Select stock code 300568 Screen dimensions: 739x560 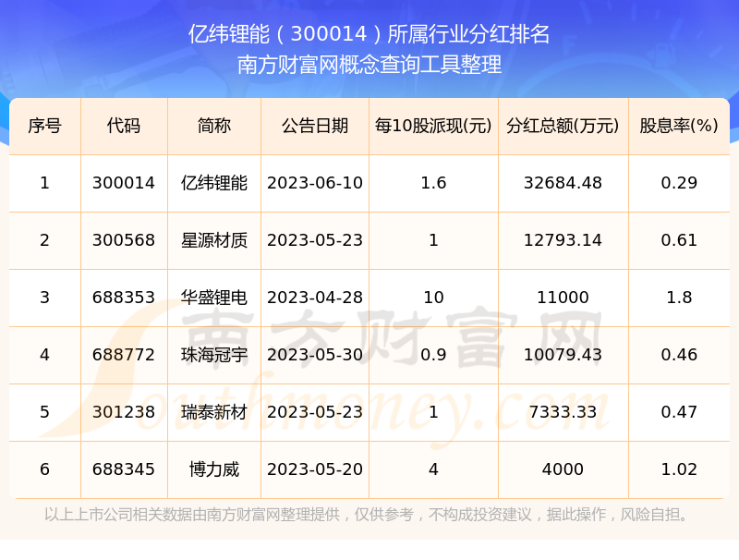[124, 240]
